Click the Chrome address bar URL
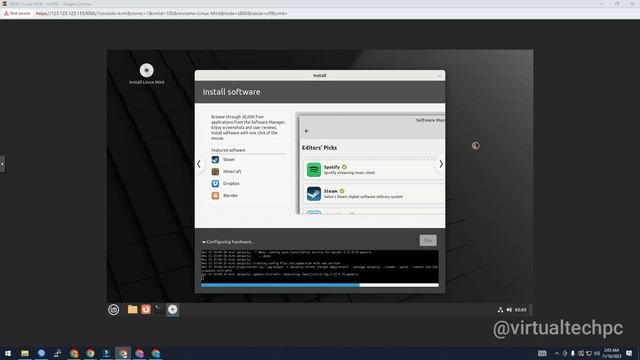 (x=161, y=13)
